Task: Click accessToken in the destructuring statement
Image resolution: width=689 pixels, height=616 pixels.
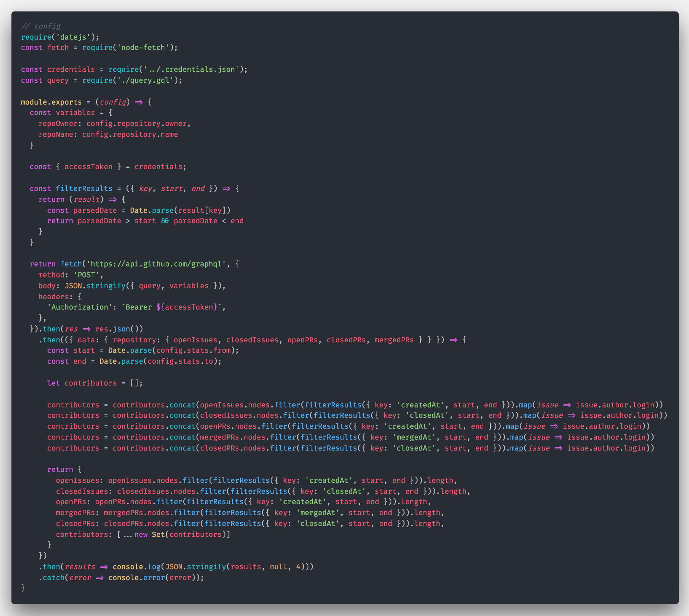Action: pos(88,167)
